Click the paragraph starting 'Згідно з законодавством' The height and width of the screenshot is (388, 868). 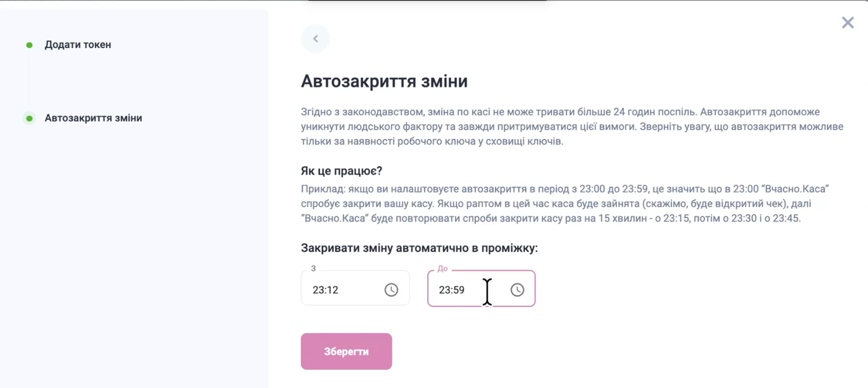coord(572,127)
